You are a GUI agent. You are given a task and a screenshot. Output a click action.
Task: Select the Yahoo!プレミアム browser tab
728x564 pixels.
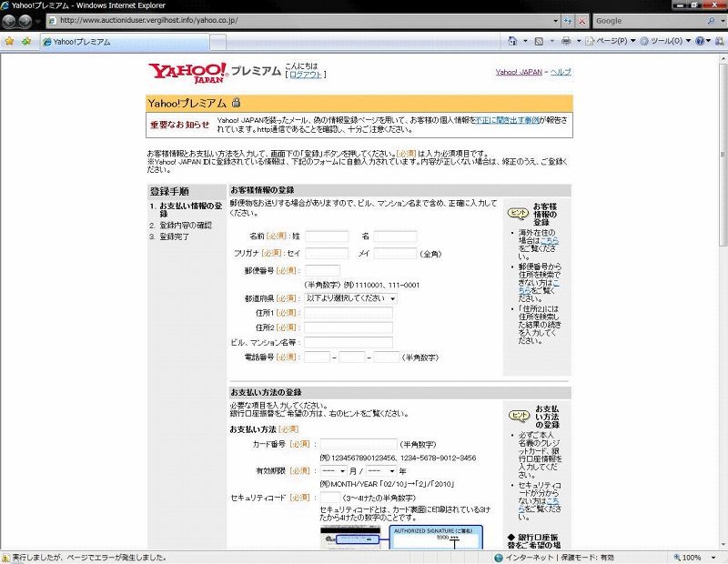(125, 42)
